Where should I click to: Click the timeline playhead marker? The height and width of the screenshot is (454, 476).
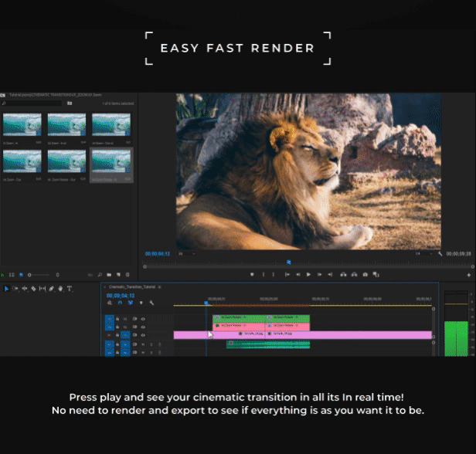pos(206,303)
